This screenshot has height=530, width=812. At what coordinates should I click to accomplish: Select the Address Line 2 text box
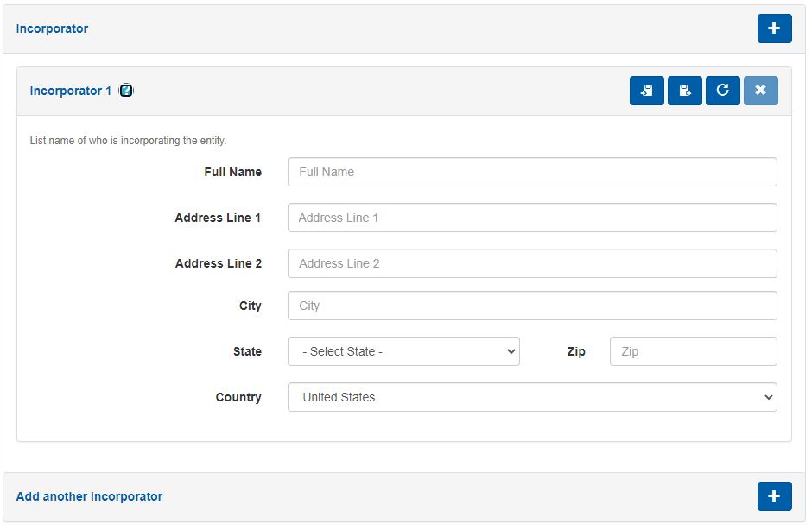[531, 263]
